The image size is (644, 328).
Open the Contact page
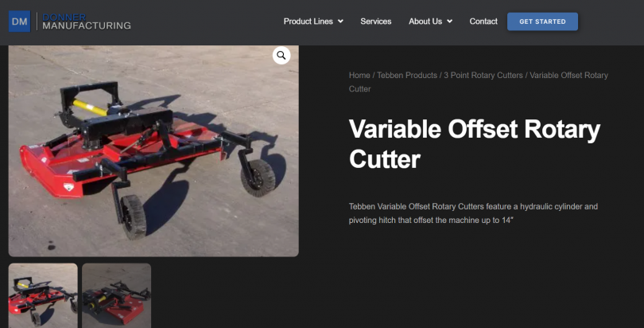[x=483, y=21]
